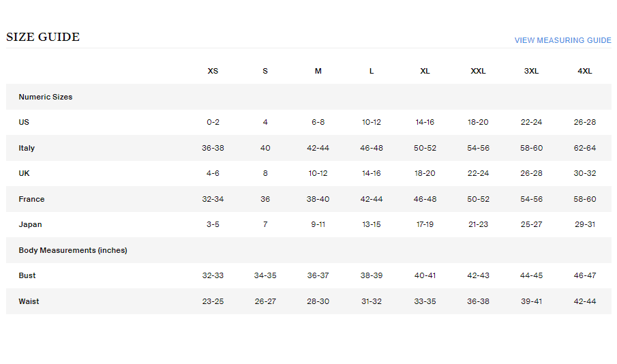This screenshot has height=364, width=617.
Task: Click the Japan row label
Action: [x=30, y=224]
